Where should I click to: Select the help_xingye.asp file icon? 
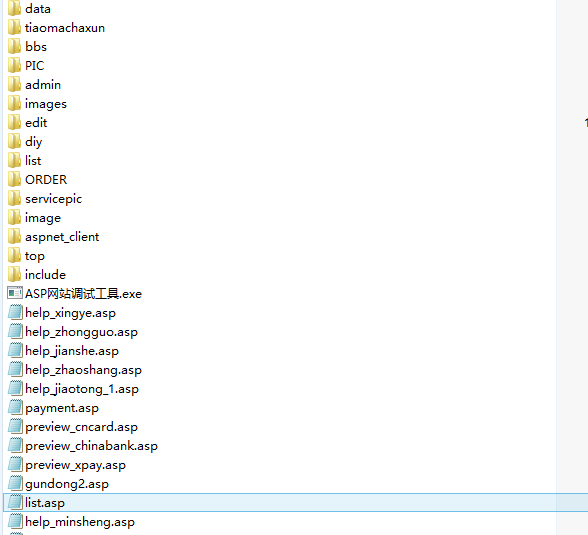pyautogui.click(x=15, y=312)
